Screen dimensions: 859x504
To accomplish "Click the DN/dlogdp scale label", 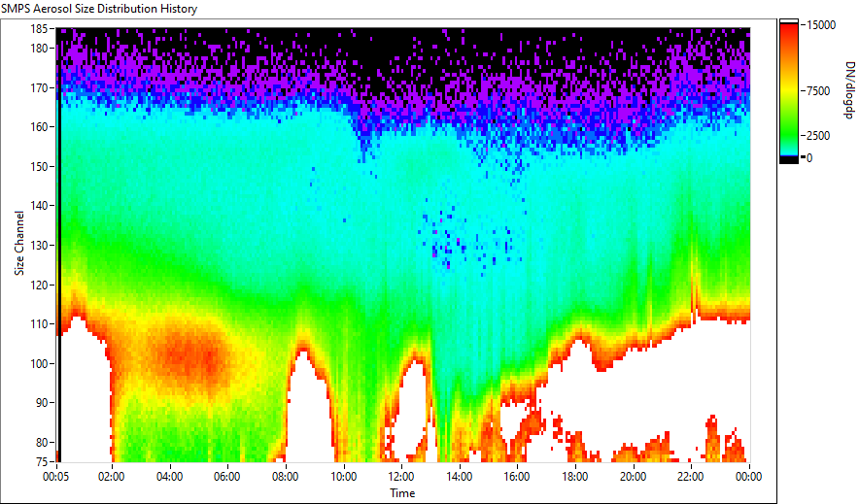I will [848, 90].
